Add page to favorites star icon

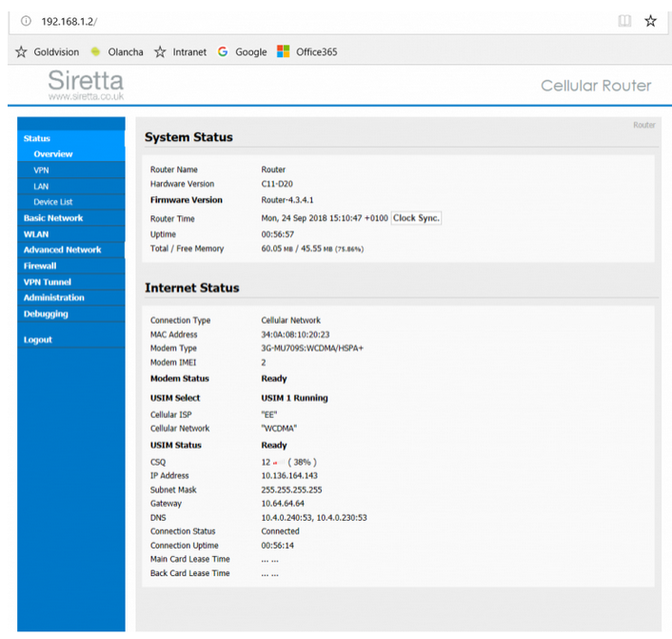650,21
